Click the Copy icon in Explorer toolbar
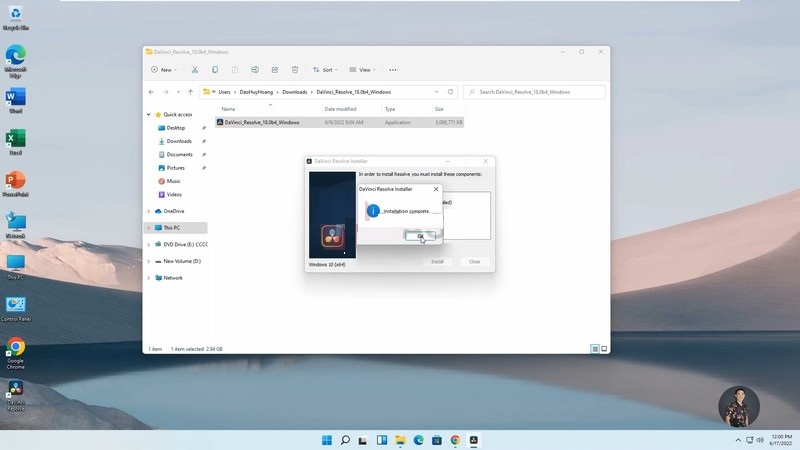 coord(215,69)
